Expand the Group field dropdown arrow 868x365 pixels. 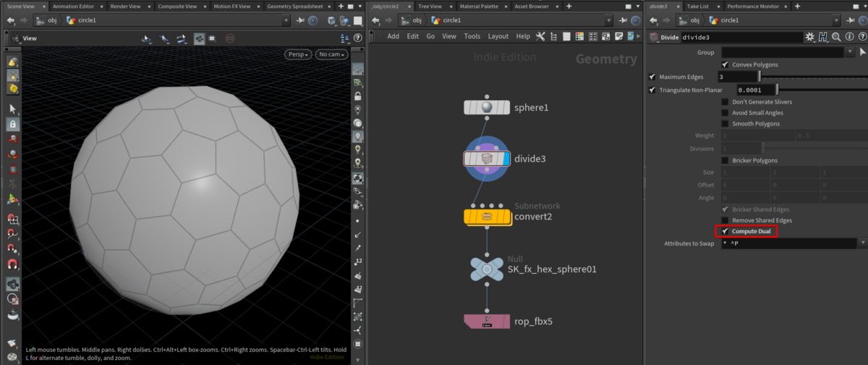click(x=849, y=52)
